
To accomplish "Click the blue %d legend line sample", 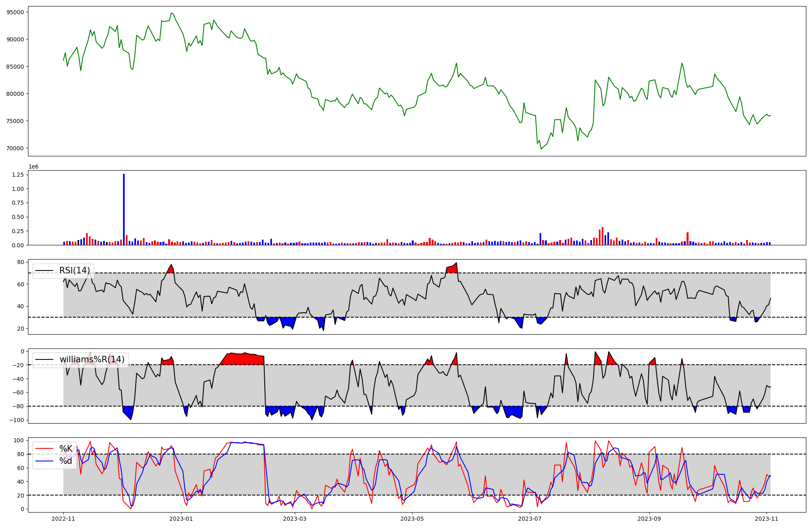I will coord(44,461).
